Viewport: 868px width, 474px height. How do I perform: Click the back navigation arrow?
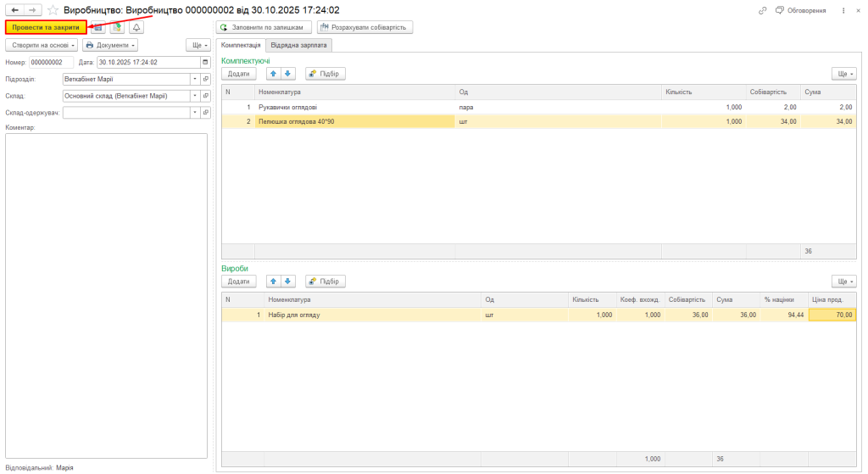click(x=14, y=10)
